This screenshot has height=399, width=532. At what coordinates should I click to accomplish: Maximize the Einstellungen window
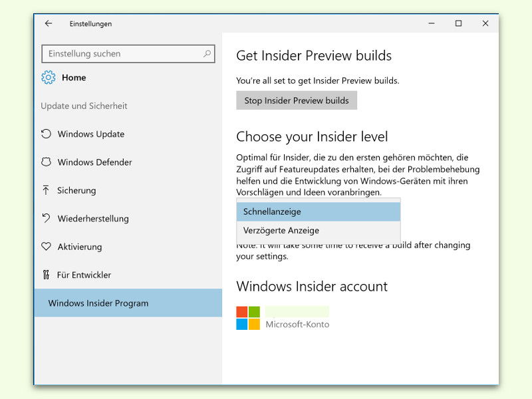[458, 23]
